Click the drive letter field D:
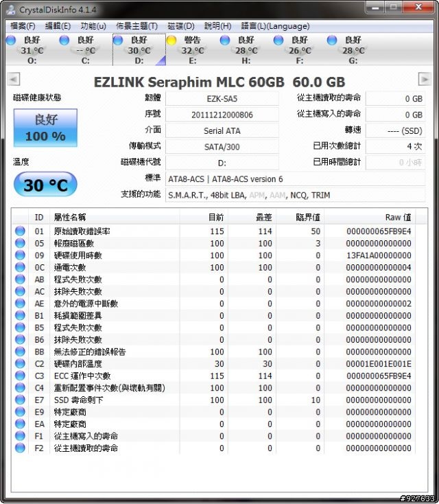Image resolution: width=439 pixels, height=504 pixels. pos(222,163)
